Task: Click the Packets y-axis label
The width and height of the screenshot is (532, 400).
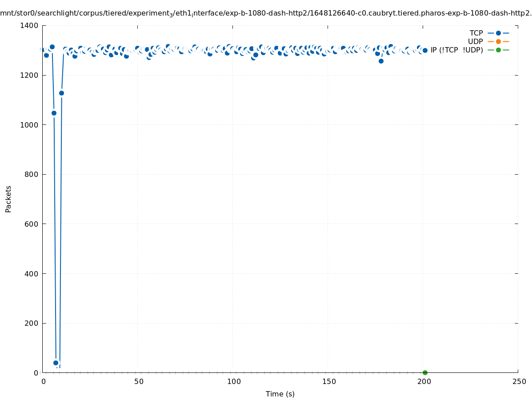Action: click(x=8, y=199)
